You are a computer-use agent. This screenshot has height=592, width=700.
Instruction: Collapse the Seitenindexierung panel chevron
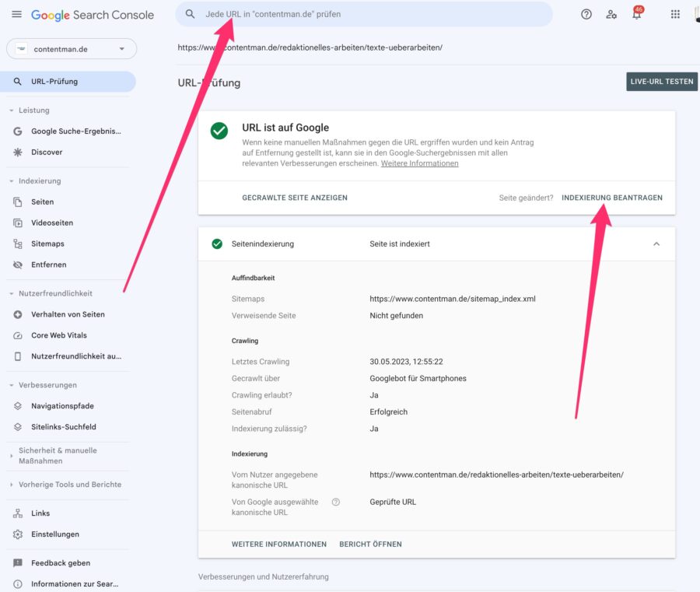(x=656, y=243)
